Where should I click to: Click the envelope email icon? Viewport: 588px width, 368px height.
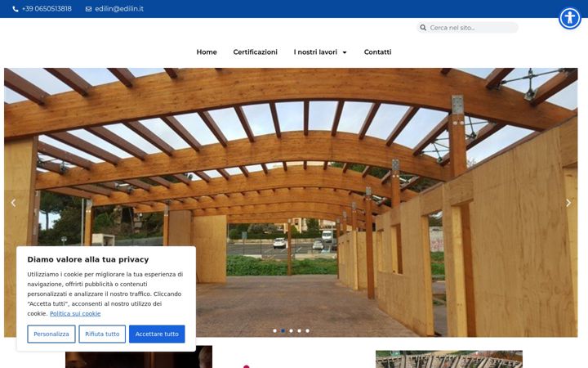88,9
